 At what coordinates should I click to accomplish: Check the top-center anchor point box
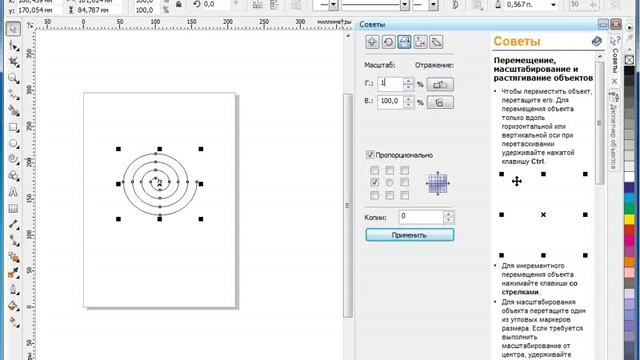coord(389,170)
